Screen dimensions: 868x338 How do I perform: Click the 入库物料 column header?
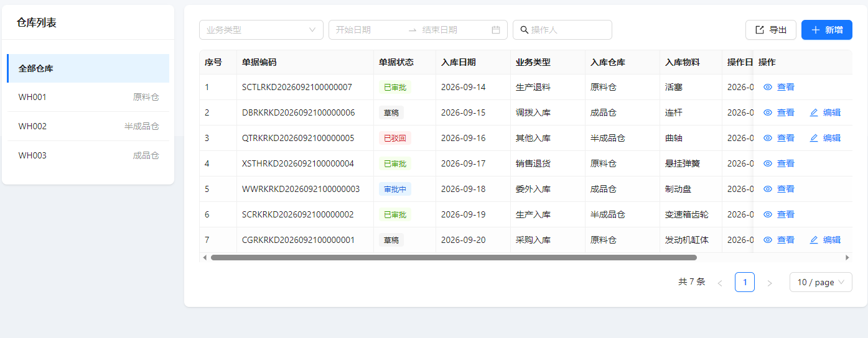point(691,62)
